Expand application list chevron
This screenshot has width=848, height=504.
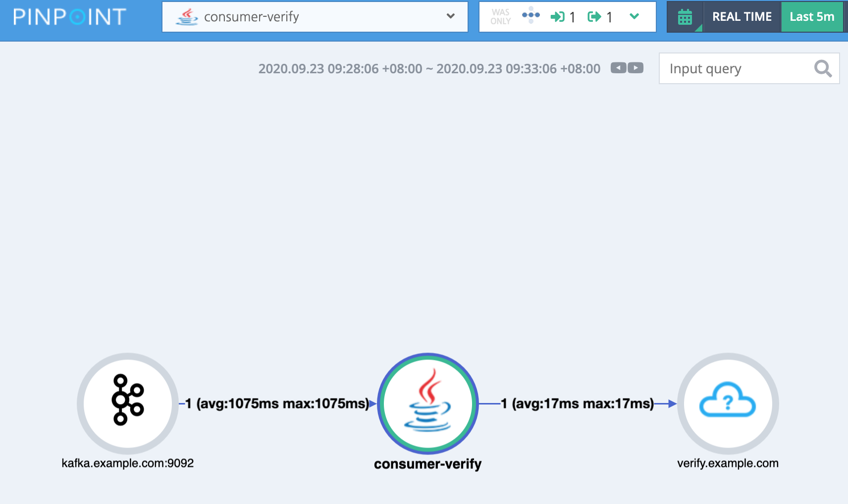point(450,16)
